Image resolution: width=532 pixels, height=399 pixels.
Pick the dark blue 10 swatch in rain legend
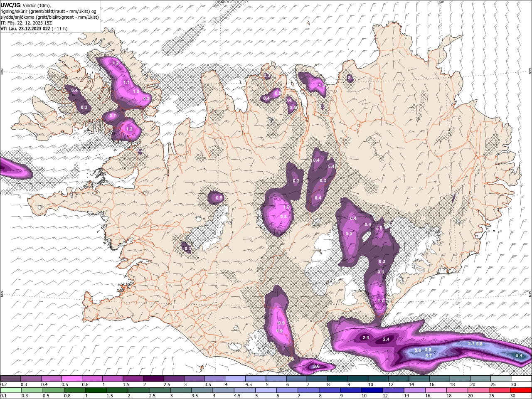click(x=371, y=390)
